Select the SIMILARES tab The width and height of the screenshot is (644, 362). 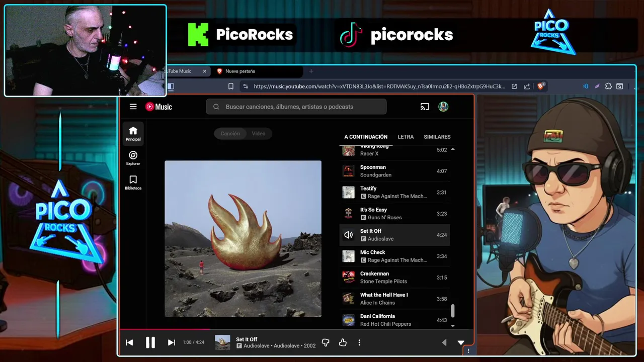437,137
